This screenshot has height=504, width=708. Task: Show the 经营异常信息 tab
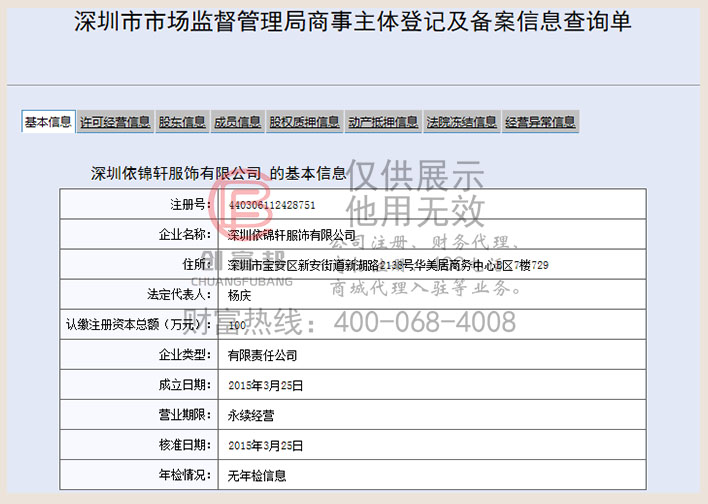tap(540, 122)
